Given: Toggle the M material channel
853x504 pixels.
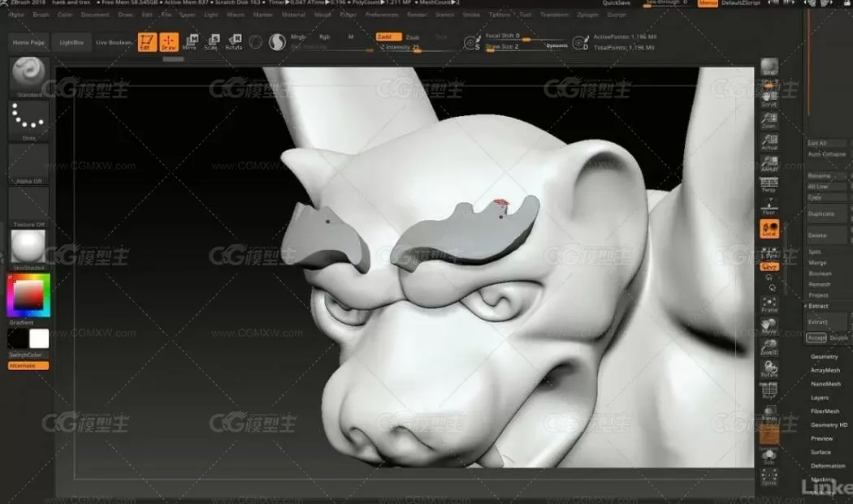Looking at the screenshot, I should tap(351, 37).
